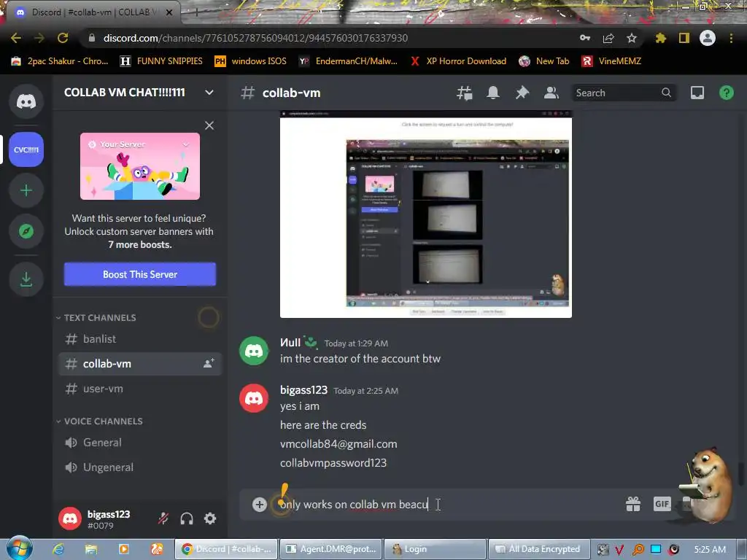This screenshot has width=747, height=560.
Task: Select the CVC!!!!1 server icon
Action: click(x=26, y=149)
